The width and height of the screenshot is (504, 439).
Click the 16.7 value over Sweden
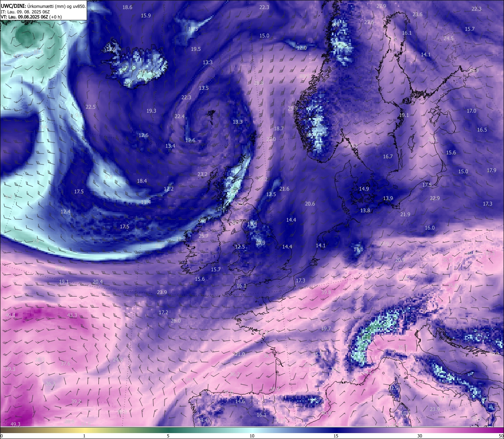tap(388, 156)
